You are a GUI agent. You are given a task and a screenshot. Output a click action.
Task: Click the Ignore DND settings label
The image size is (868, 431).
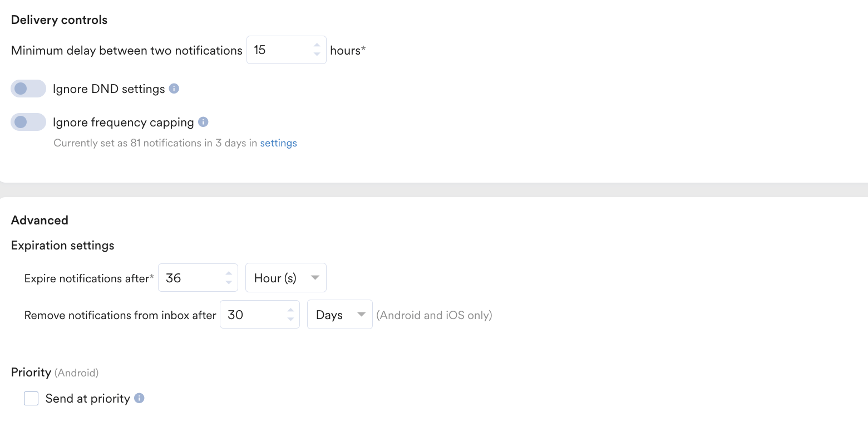coord(109,89)
